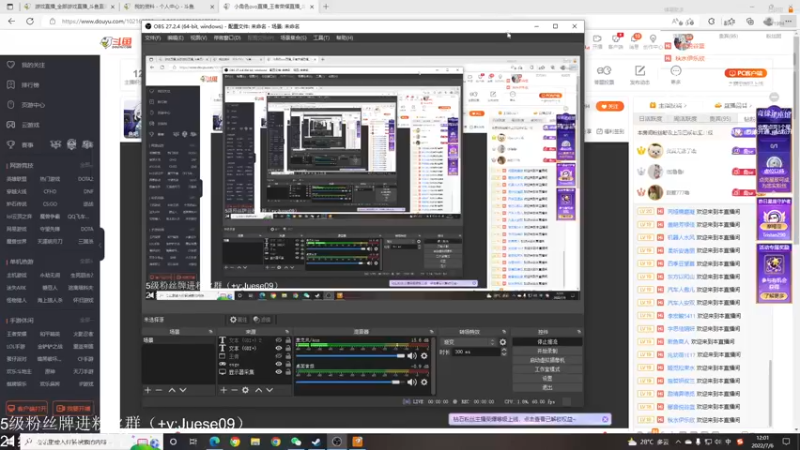Viewport: 800px width, 450px height.
Task: Pop out the Scenes dock via corner icon
Action: pyautogui.click(x=210, y=332)
